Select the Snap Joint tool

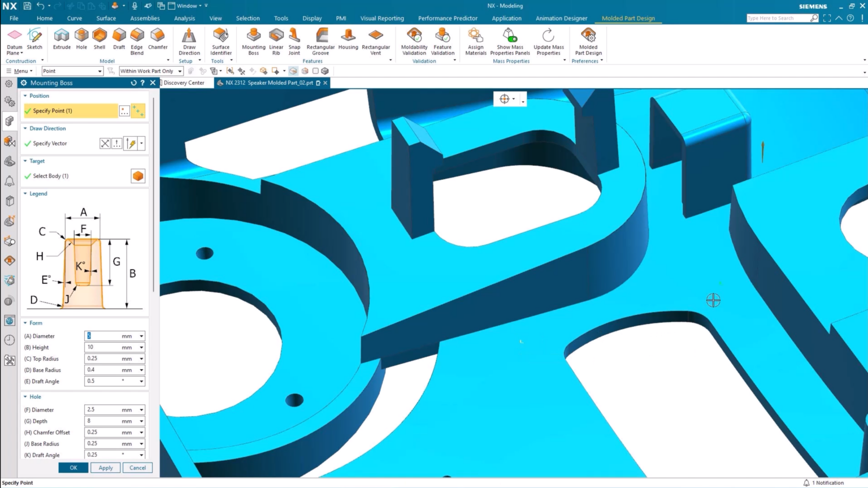(294, 40)
